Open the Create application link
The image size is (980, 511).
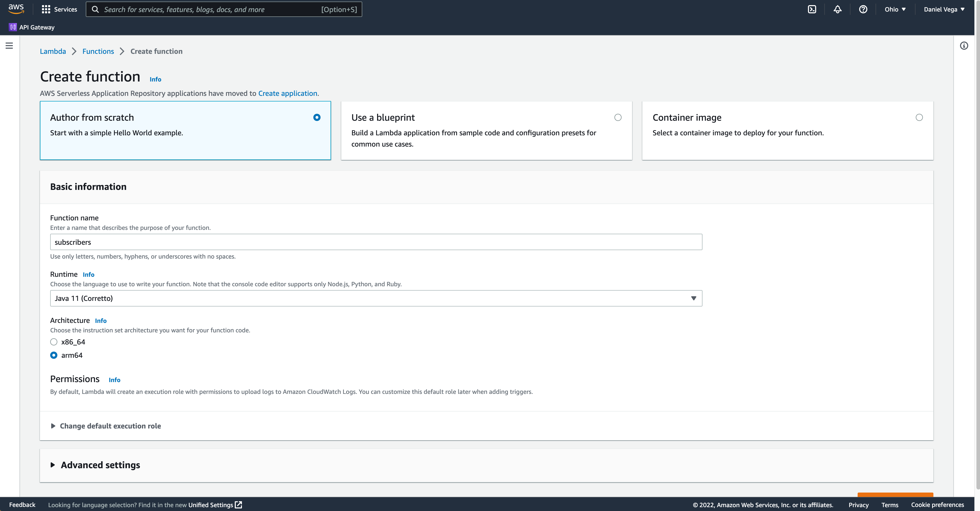[x=287, y=93]
